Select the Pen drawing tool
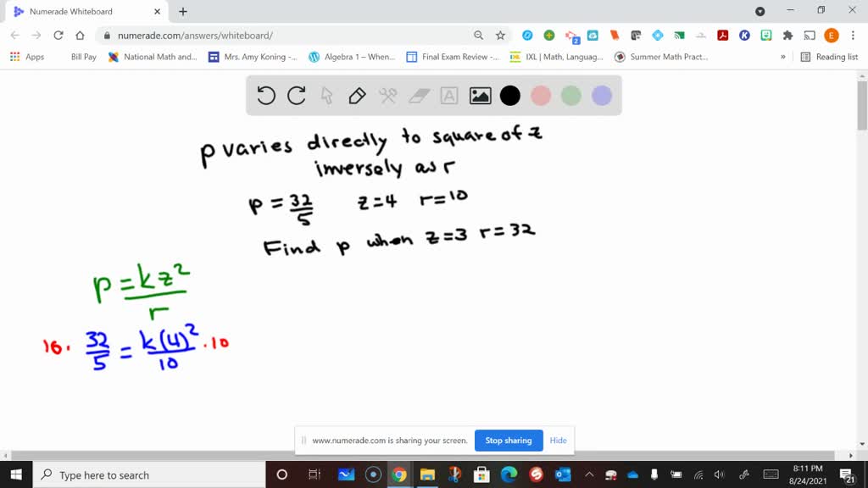The width and height of the screenshot is (868, 488). [356, 96]
